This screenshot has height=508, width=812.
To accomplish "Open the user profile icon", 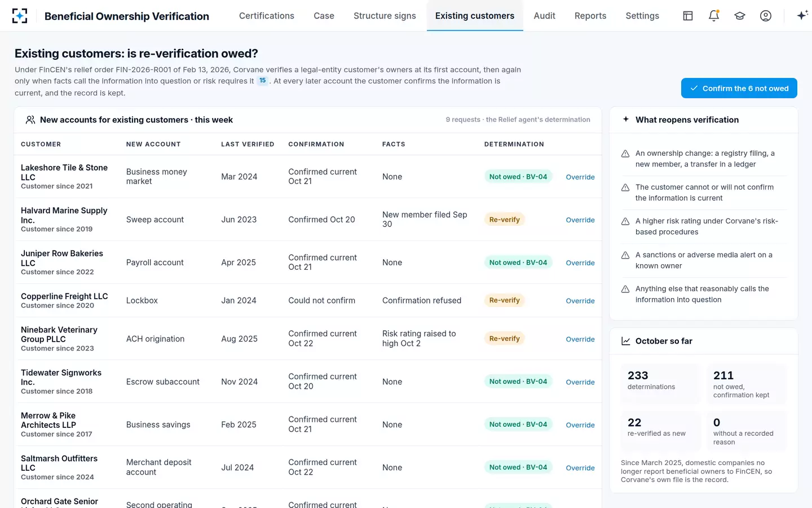I will point(766,16).
